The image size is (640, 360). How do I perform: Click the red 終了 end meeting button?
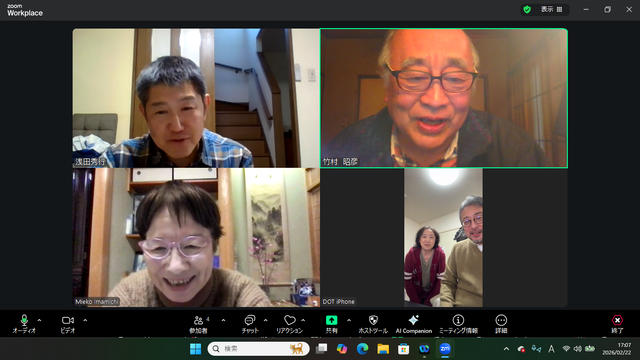coord(617,324)
